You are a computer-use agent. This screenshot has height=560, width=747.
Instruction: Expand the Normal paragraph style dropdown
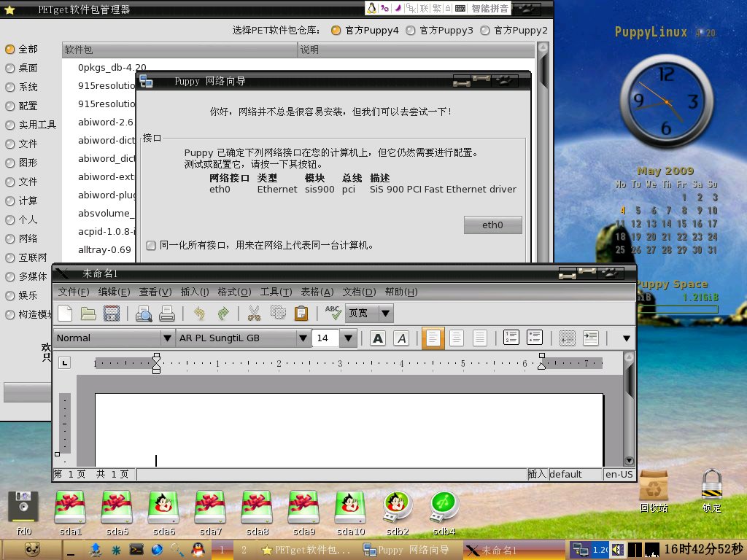pyautogui.click(x=167, y=338)
